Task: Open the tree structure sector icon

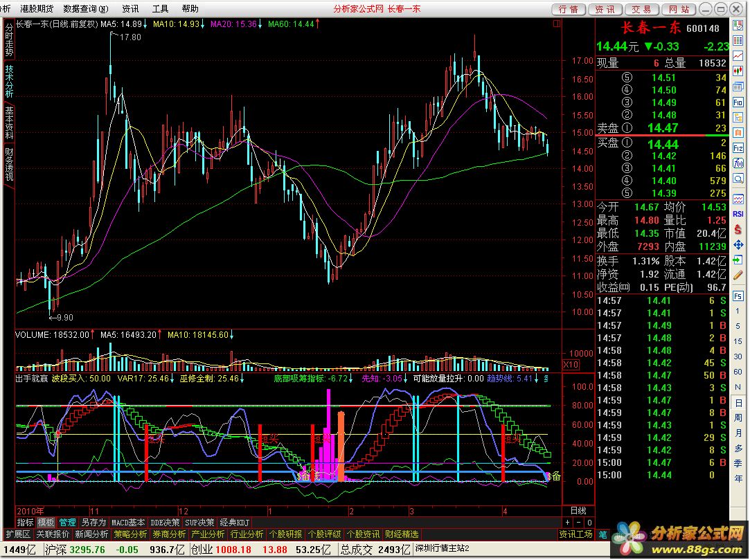Action: click(738, 117)
